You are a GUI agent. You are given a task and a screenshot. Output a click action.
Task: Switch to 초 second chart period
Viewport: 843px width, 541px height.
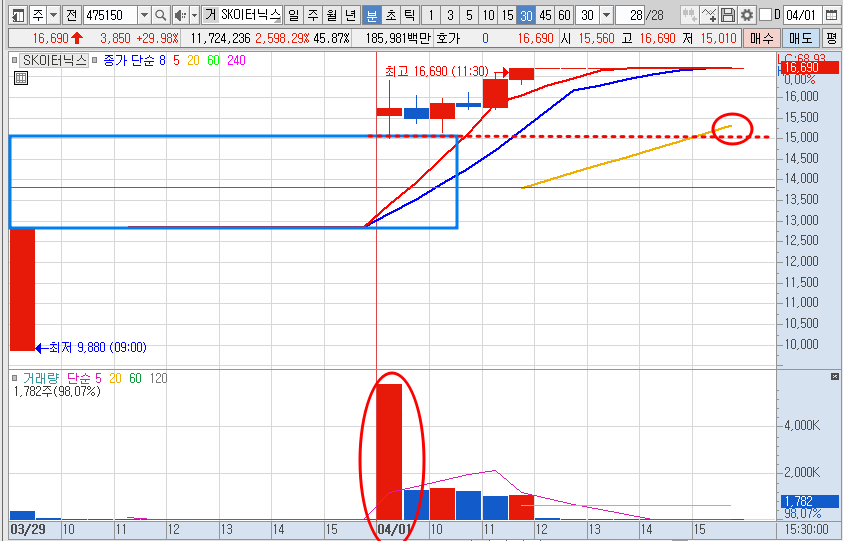(390, 15)
